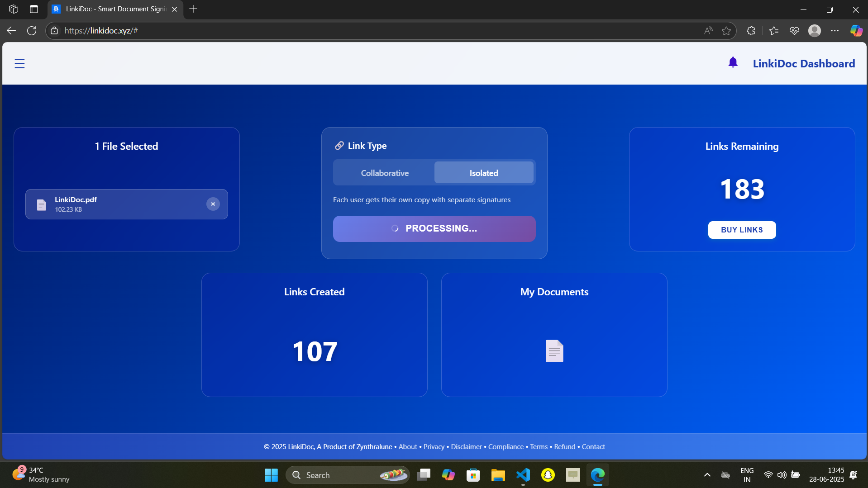Screen dimensions: 868x488
Task: Open the hamburger menu
Action: pos(19,64)
